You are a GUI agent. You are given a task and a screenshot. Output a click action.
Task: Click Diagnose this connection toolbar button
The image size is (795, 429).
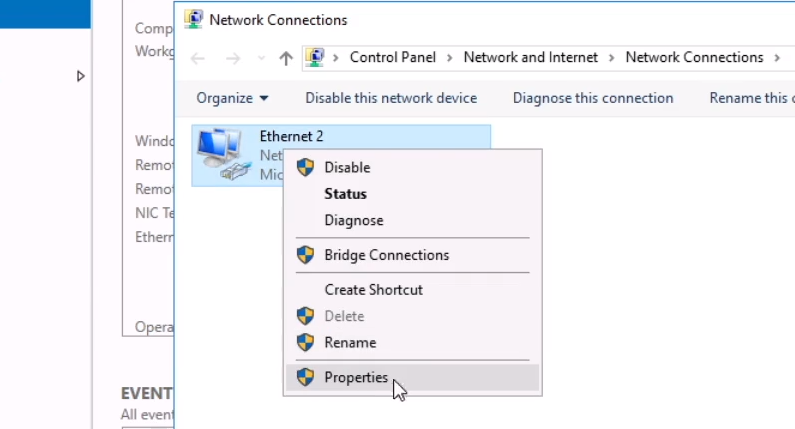click(593, 98)
